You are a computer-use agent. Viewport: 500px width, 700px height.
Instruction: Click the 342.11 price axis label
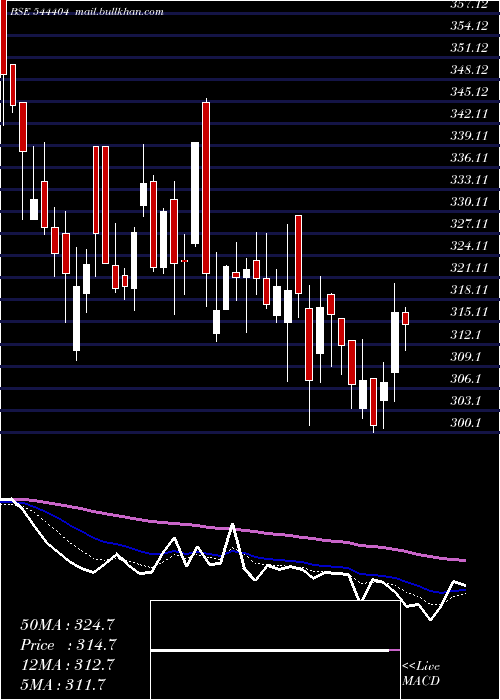[x=469, y=114]
